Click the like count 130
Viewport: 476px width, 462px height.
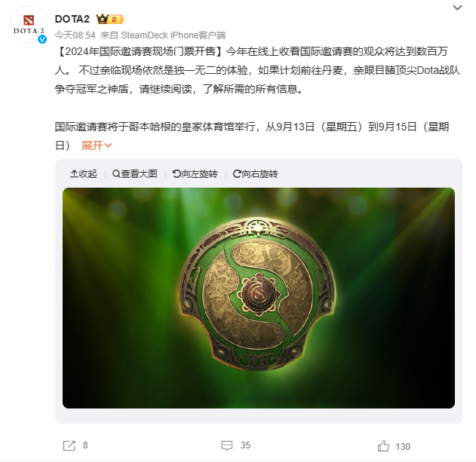[x=403, y=446]
